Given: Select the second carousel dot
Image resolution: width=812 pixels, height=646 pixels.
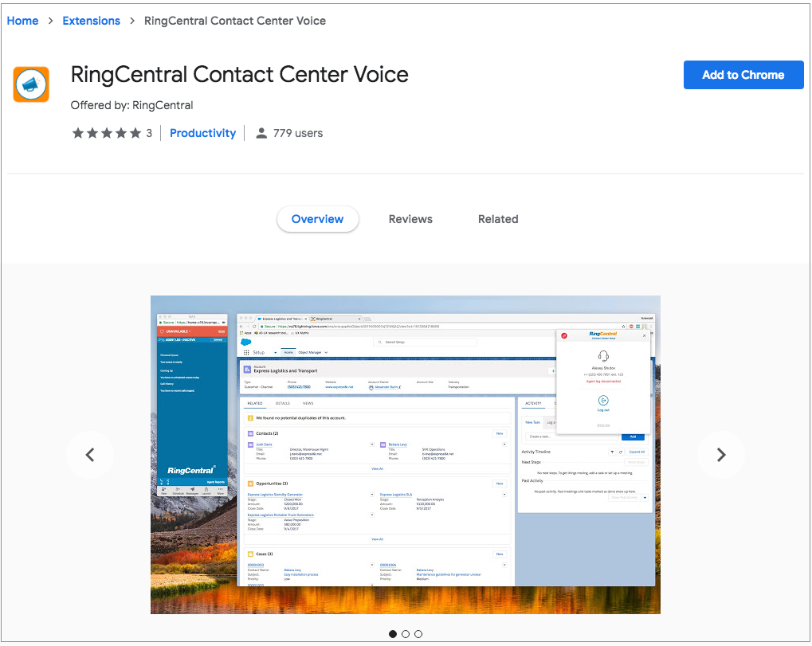Looking at the screenshot, I should pos(406,634).
